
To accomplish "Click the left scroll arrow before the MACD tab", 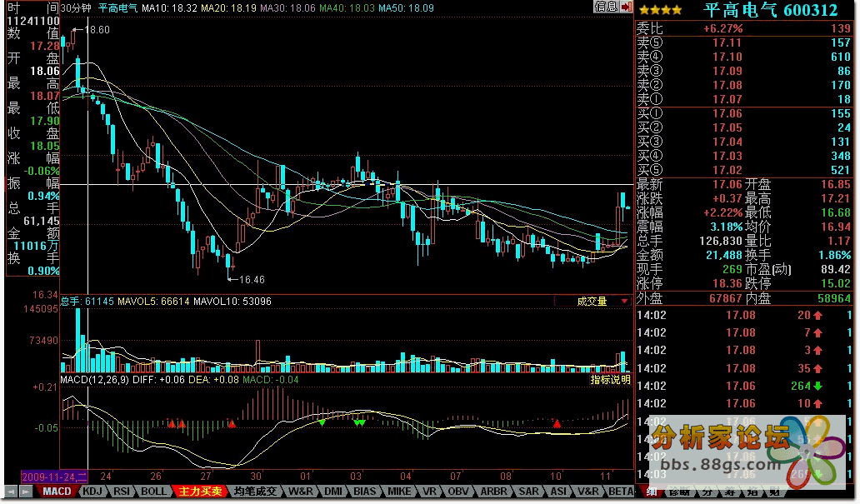I will click(x=11, y=492).
